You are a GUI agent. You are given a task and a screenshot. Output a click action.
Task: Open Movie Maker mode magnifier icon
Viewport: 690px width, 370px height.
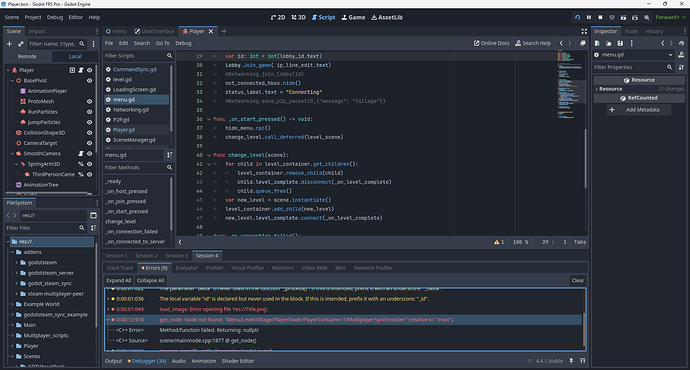(646, 18)
